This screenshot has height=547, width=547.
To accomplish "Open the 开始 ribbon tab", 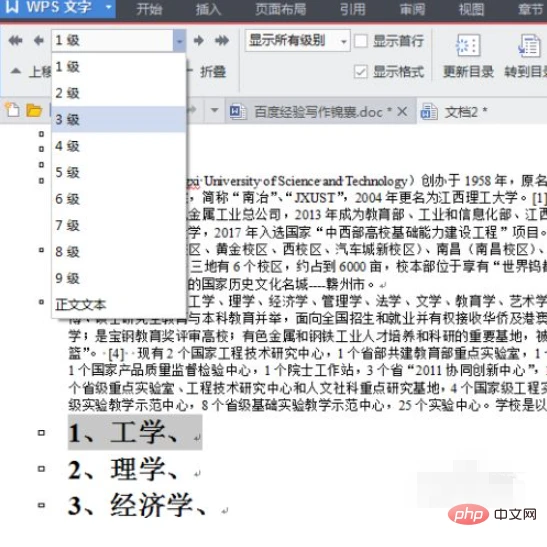I will pyautogui.click(x=149, y=9).
